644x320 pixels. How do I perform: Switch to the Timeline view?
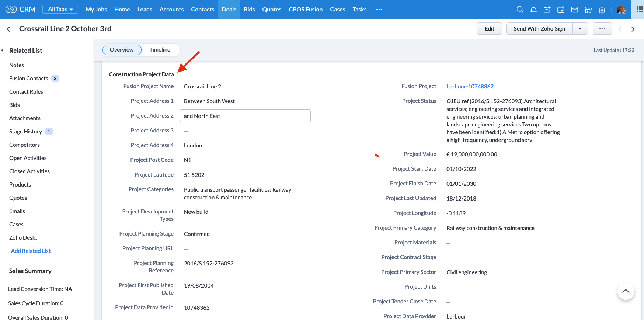[x=160, y=50]
